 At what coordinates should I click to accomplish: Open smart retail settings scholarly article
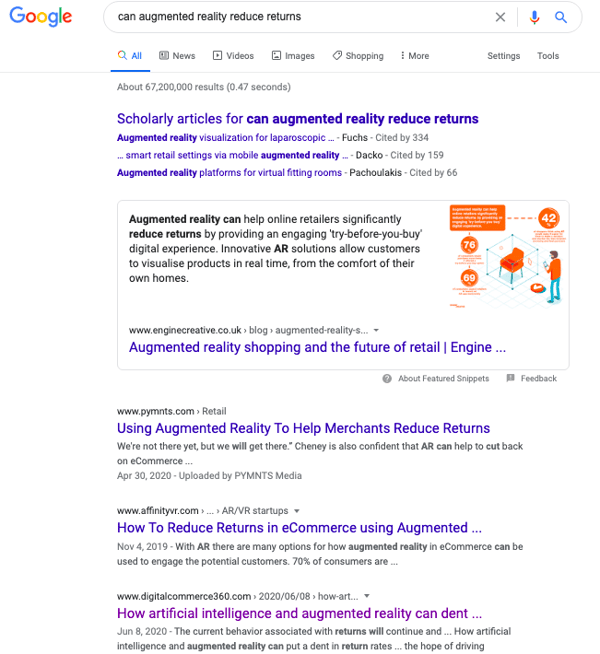(233, 155)
